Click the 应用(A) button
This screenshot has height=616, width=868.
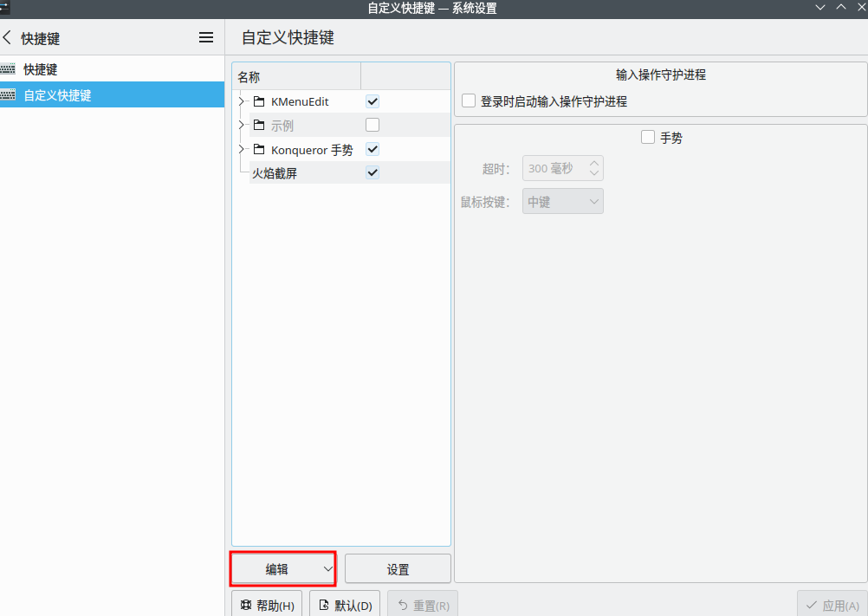click(x=832, y=605)
